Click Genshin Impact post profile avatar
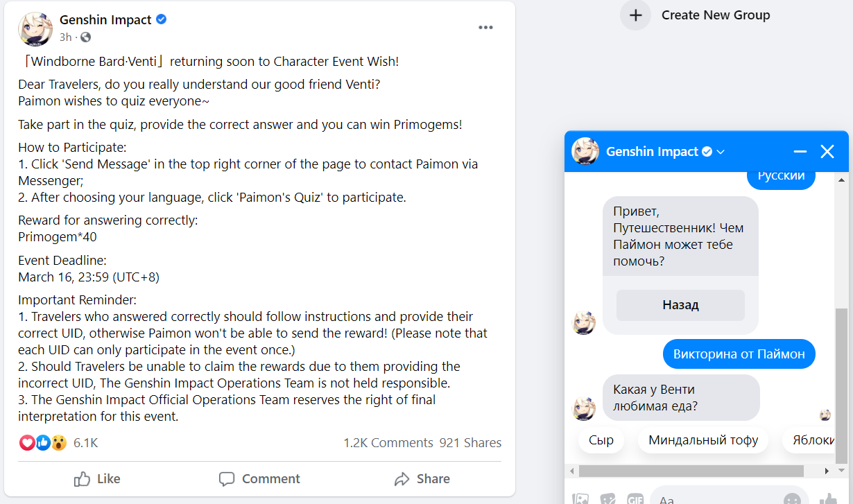853x504 pixels. tap(35, 28)
